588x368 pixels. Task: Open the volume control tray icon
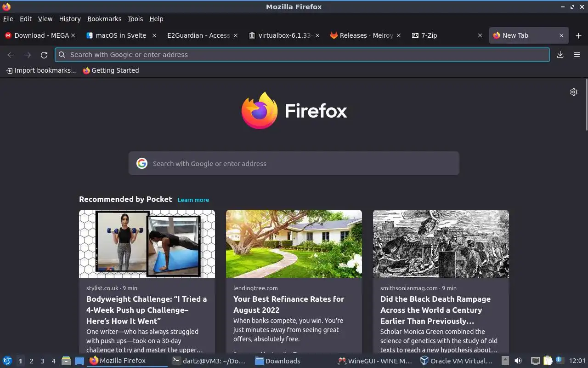518,361
